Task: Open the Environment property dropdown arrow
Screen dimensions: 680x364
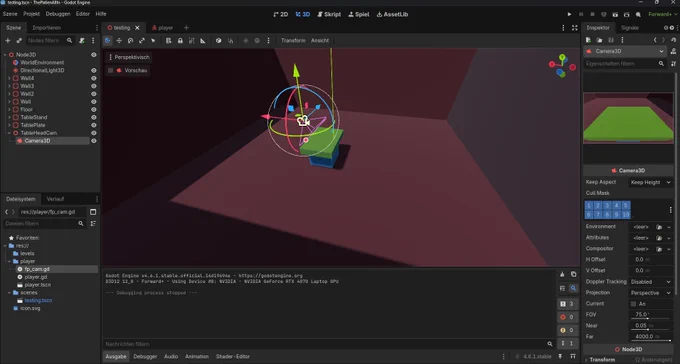Action: pyautogui.click(x=669, y=227)
